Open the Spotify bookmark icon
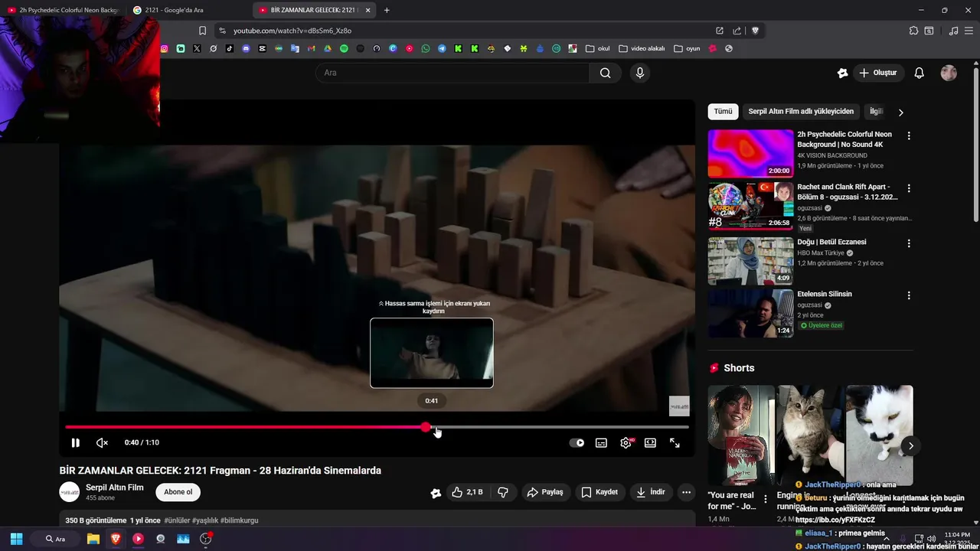The image size is (980, 551). click(x=344, y=48)
